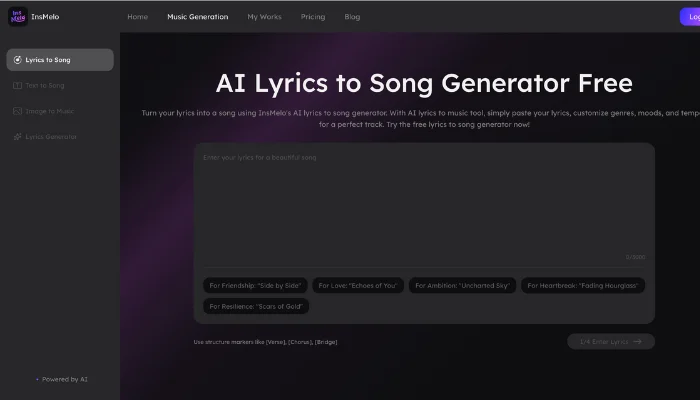Click the InsMelo logo icon
This screenshot has height=400, width=700.
18,17
